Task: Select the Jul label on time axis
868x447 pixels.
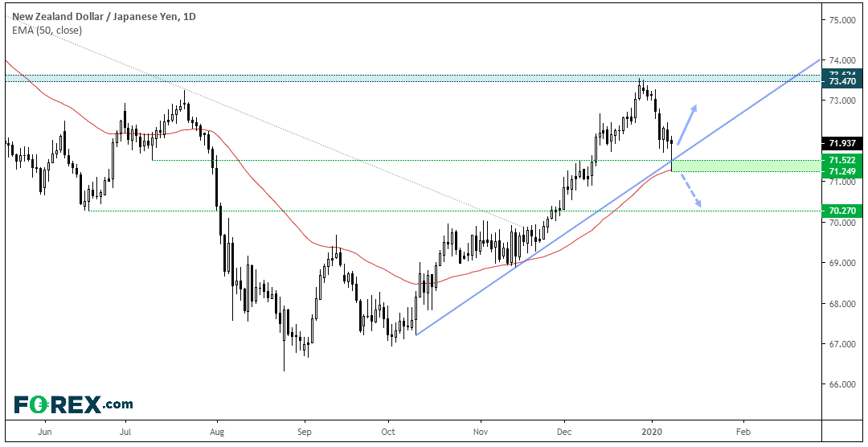Action: [125, 430]
